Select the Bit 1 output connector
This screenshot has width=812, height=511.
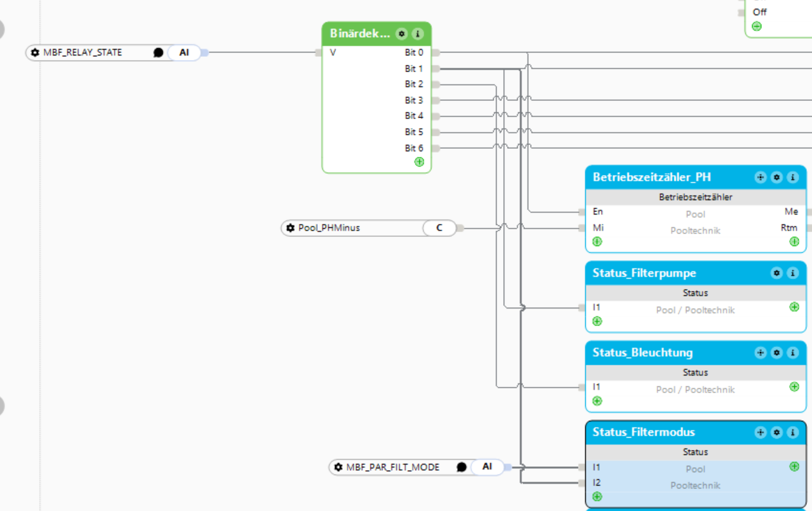[x=435, y=68]
